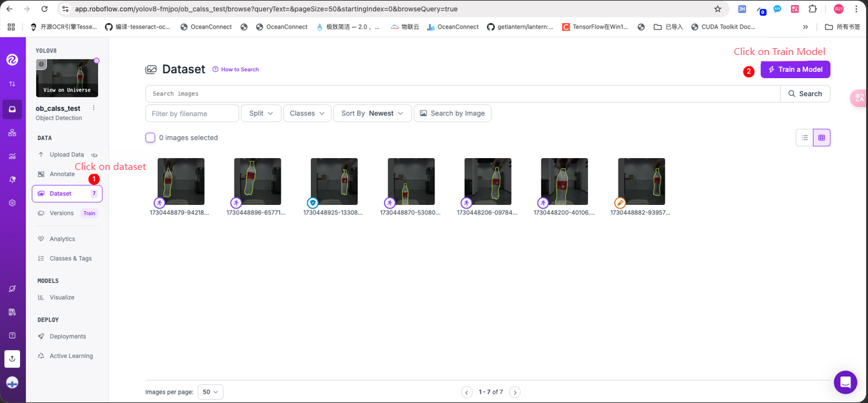Image resolution: width=868 pixels, height=403 pixels.
Task: Open the CUDA Toolkit Doc... bookmark
Action: pos(723,27)
